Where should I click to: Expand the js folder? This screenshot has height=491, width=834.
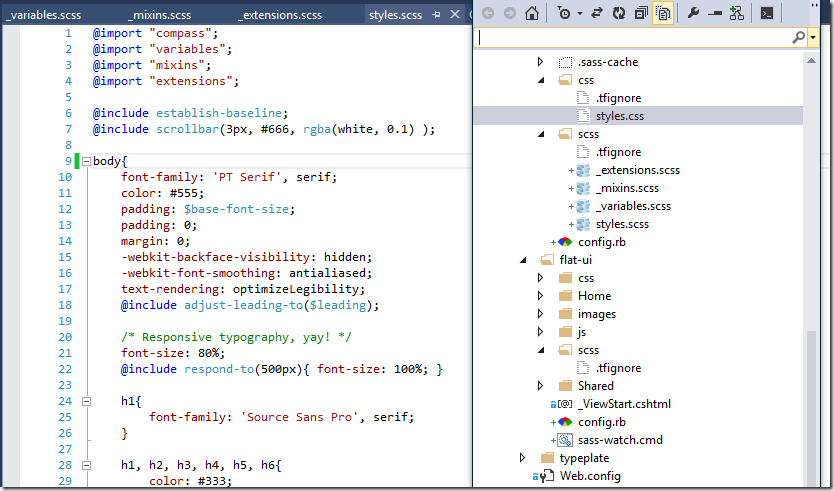540,332
